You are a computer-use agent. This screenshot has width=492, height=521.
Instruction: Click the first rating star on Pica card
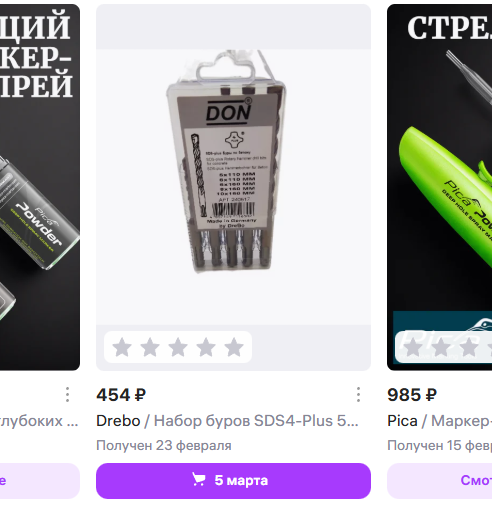(413, 347)
